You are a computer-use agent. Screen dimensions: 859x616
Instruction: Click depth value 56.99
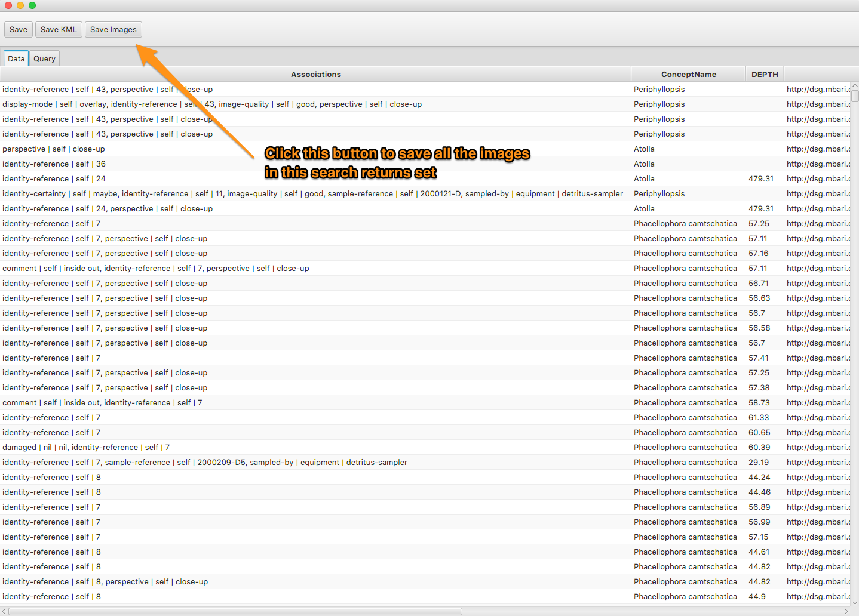click(759, 522)
